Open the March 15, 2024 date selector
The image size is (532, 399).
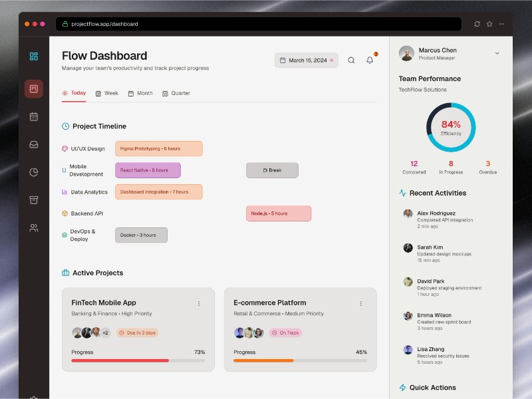click(306, 60)
